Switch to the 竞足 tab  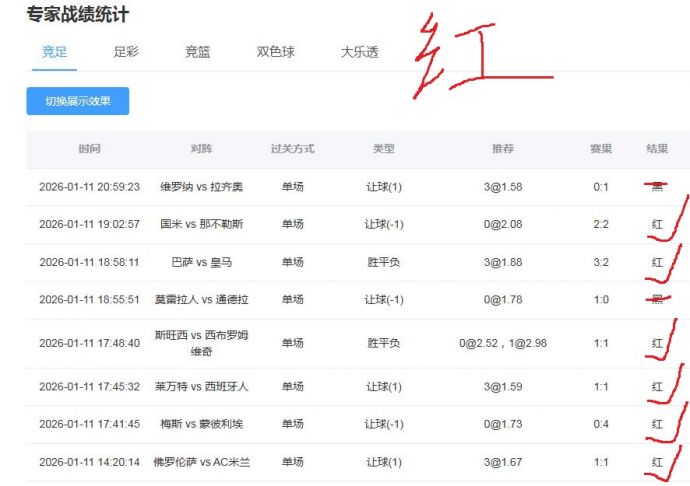[54, 52]
